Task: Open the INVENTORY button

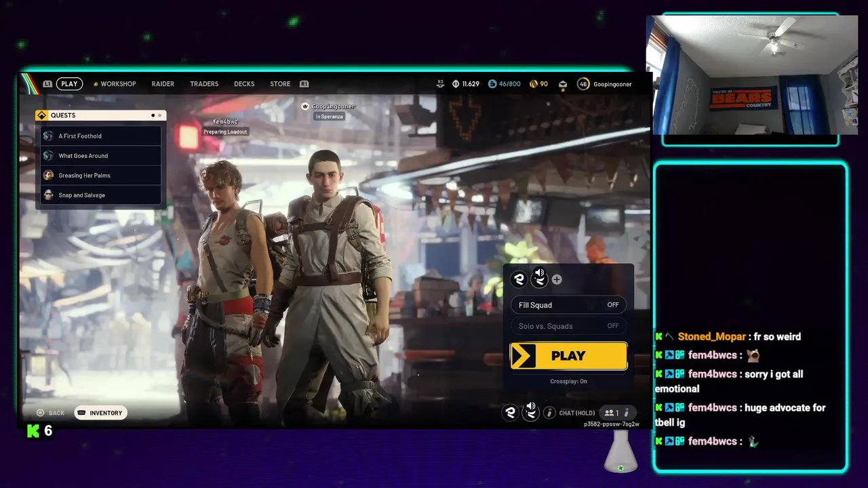Action: point(100,413)
